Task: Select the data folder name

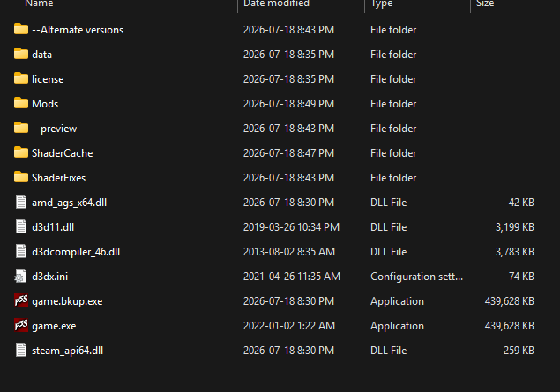Action: pos(41,55)
